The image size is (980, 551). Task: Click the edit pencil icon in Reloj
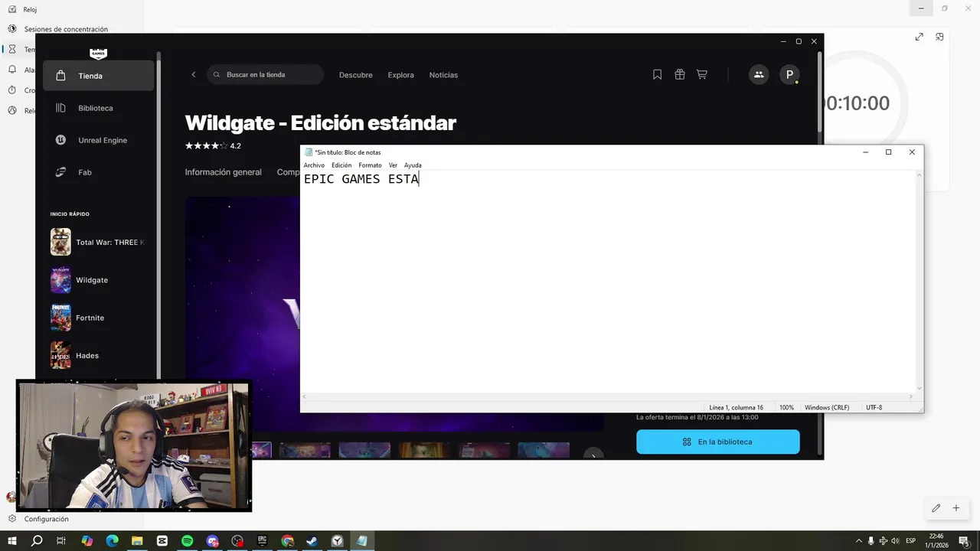click(936, 508)
